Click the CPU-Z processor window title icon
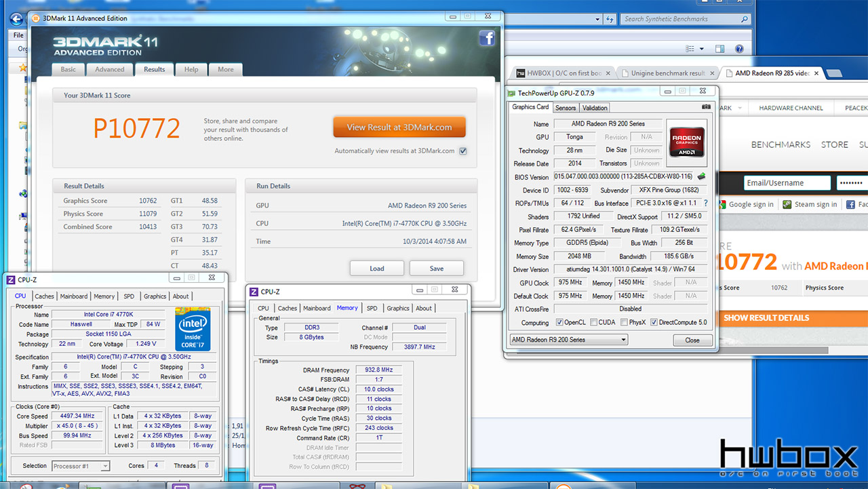 pyautogui.click(x=11, y=279)
